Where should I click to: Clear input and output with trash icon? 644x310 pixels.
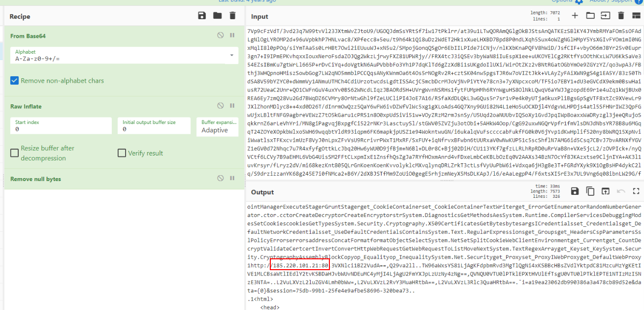(621, 16)
